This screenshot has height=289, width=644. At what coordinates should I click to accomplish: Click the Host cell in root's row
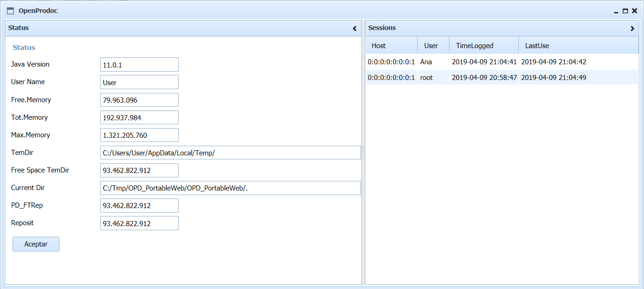click(x=391, y=78)
